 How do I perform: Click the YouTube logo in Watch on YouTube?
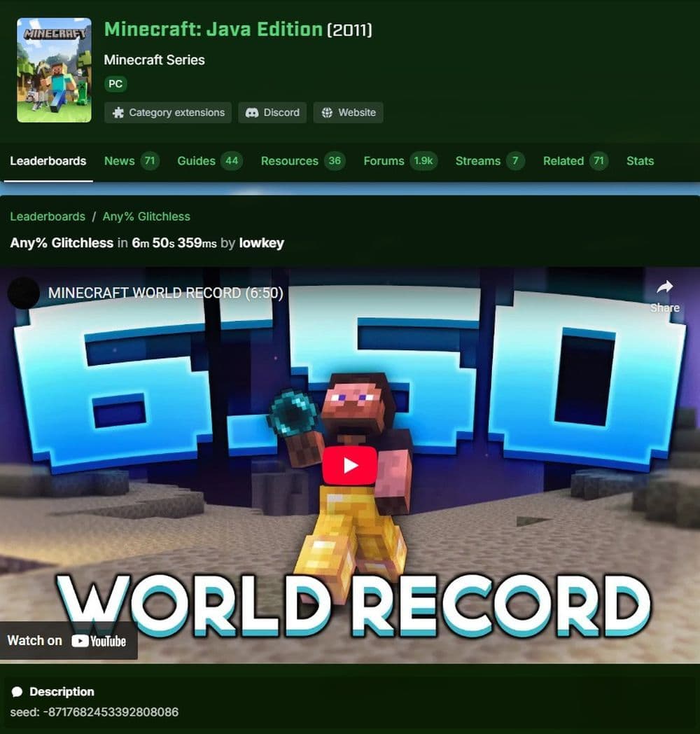pos(81,641)
